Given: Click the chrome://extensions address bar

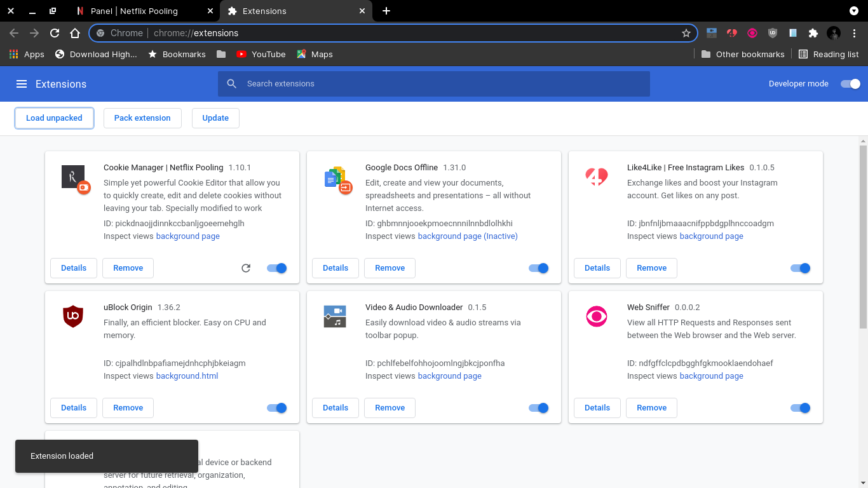Looking at the screenshot, I should click(393, 33).
